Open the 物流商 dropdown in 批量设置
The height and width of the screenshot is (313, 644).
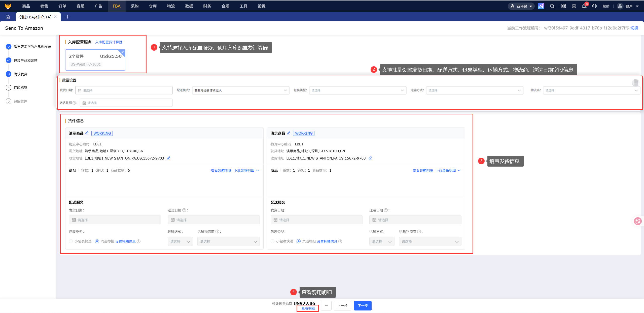(591, 90)
